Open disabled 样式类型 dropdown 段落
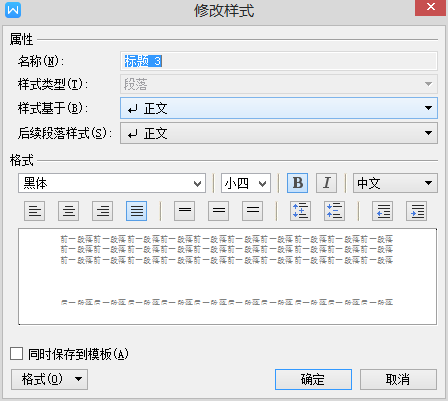Viewport: 448px width, 401px height. 279,84
